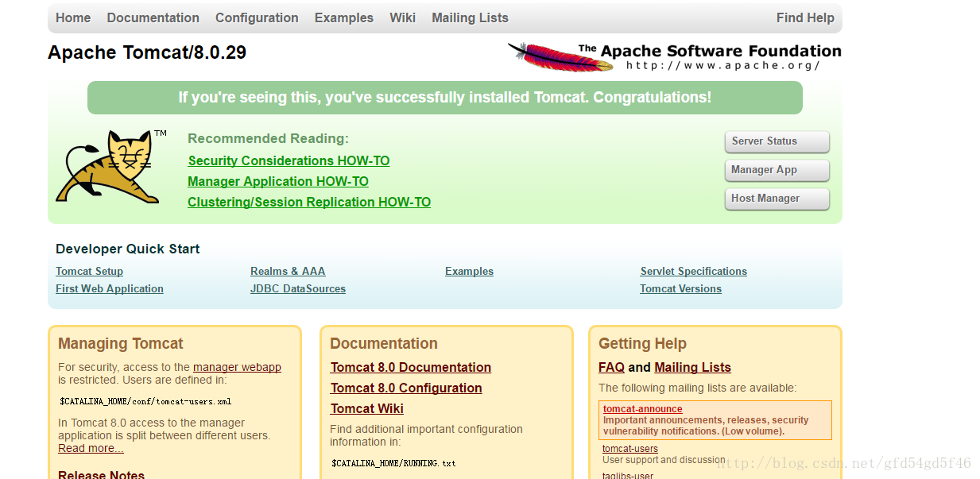The width and height of the screenshot is (980, 479).
Task: Click the Recommended Reading heading
Action: pyautogui.click(x=268, y=138)
